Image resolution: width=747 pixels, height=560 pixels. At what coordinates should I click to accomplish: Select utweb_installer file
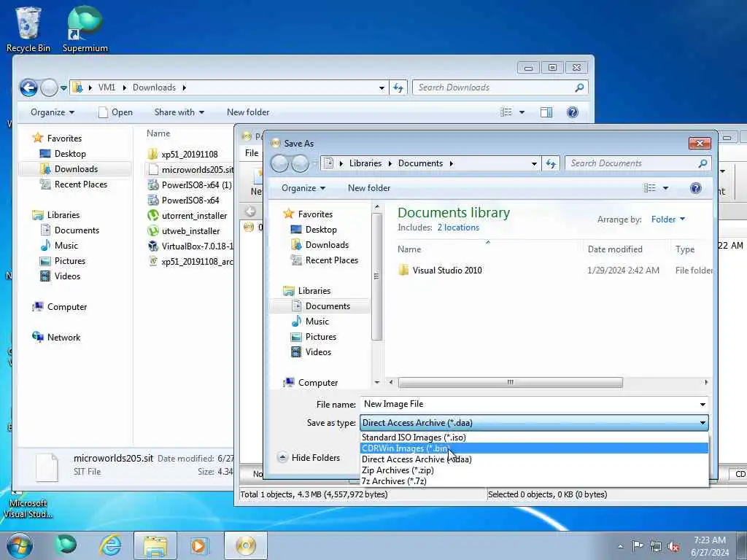pyautogui.click(x=184, y=231)
